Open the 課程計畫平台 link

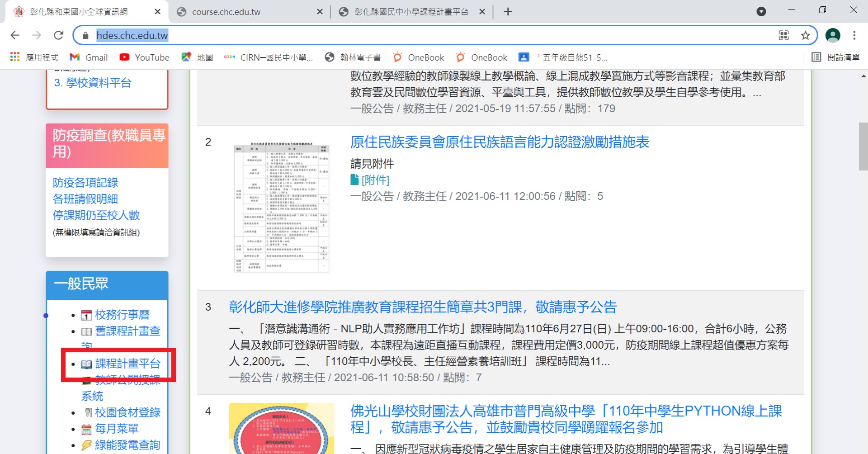click(127, 364)
